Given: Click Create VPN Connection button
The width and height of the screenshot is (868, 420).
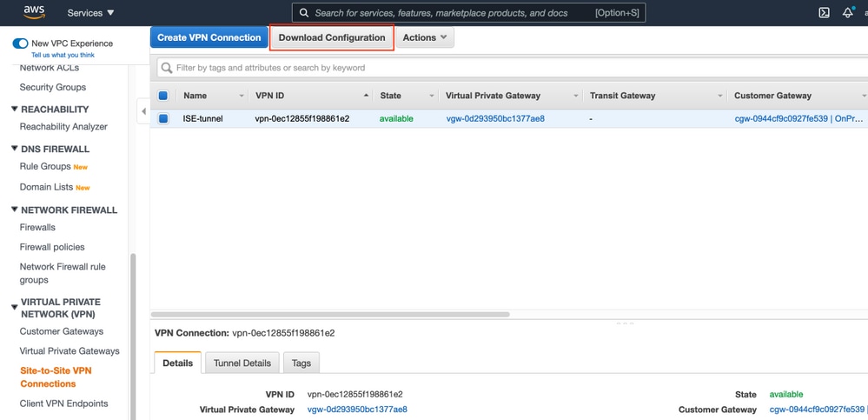Looking at the screenshot, I should [x=209, y=37].
